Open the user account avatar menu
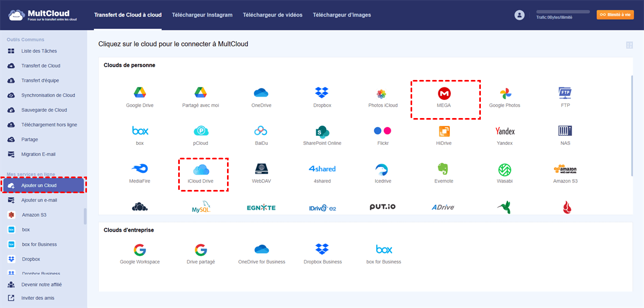 pos(519,15)
